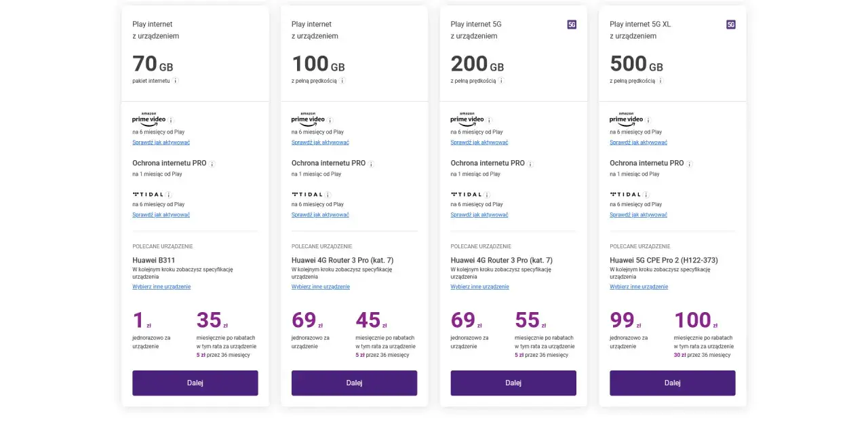
Task: Open Prime Video activation link in 100 GB card
Action: pos(320,142)
